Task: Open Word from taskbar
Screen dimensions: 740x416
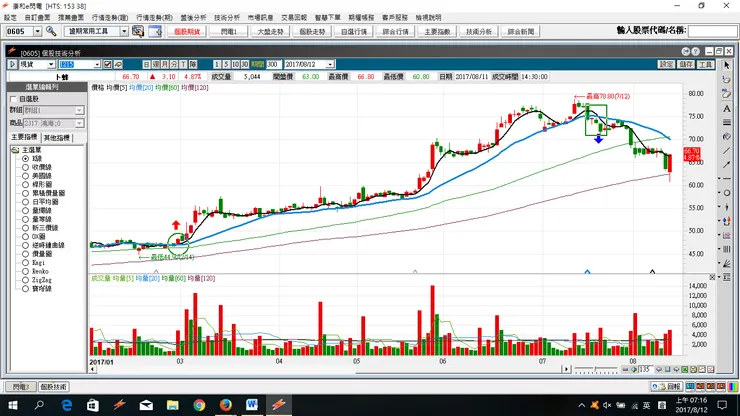Action: [x=252, y=405]
